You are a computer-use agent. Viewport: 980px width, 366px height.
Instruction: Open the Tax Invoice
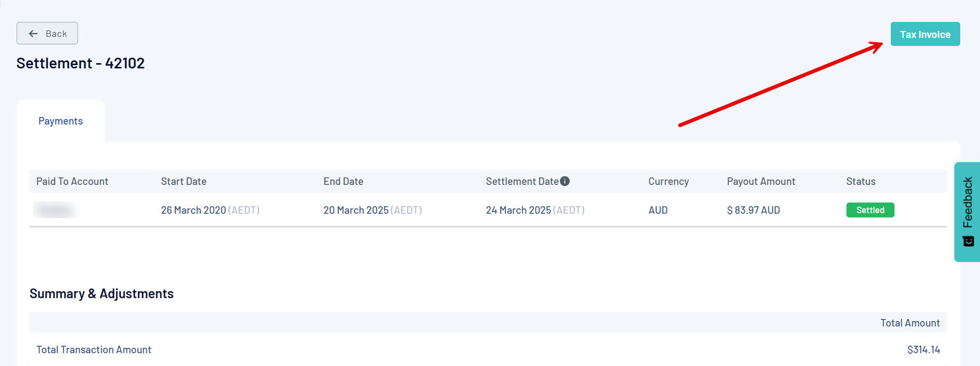click(925, 34)
